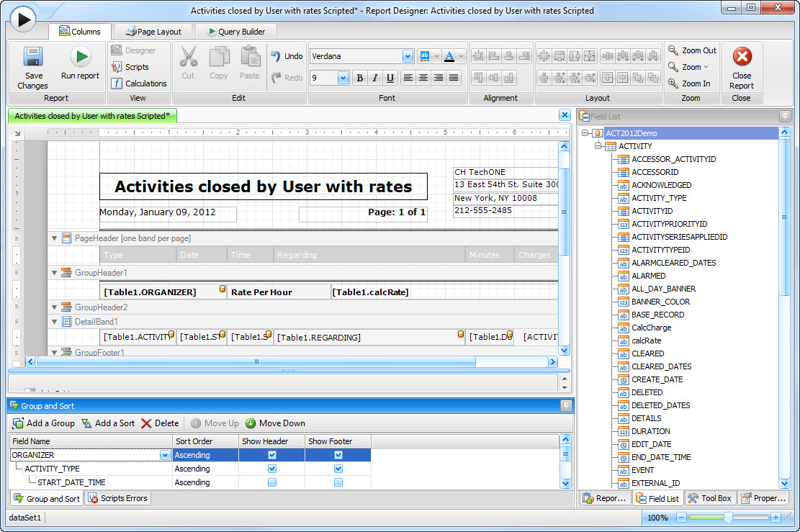Close the report document tab with X
This screenshot has width=800, height=532.
point(565,115)
